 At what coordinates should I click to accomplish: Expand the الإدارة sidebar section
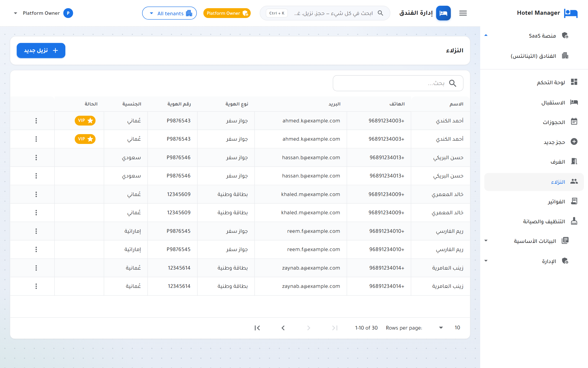486,261
